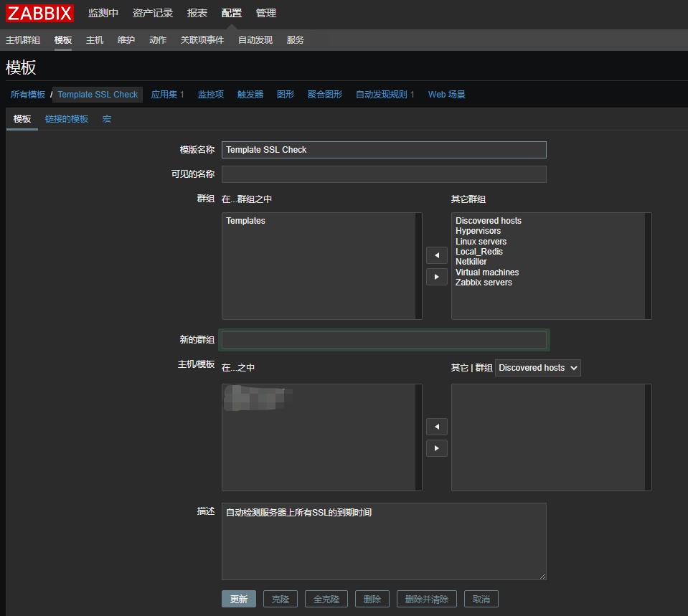Open the 报表 top menu

pyautogui.click(x=197, y=13)
